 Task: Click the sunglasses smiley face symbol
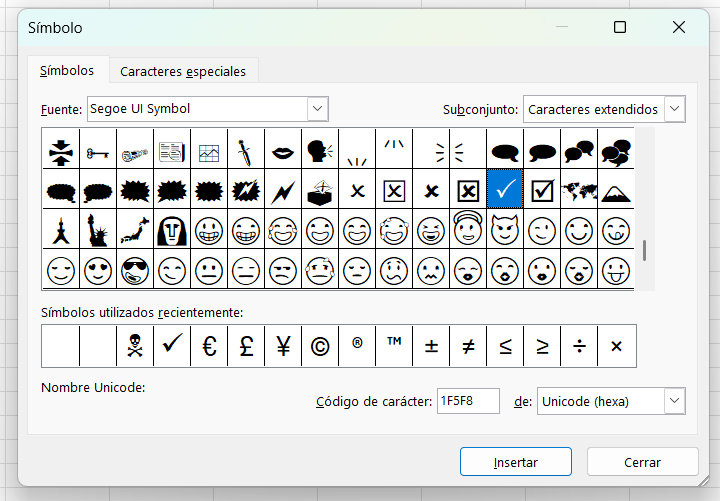click(135, 270)
